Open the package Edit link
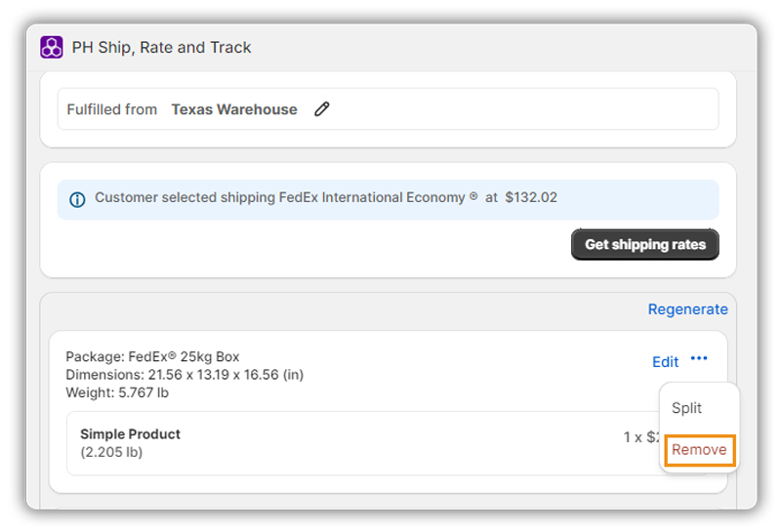Screen dimensions: 781x532 click(665, 361)
